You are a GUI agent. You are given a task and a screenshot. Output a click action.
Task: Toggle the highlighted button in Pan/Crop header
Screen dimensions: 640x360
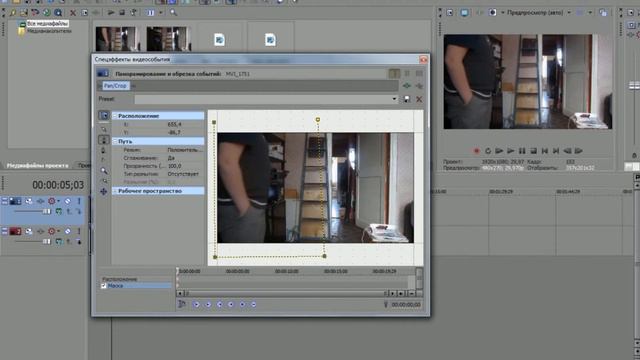point(394,73)
